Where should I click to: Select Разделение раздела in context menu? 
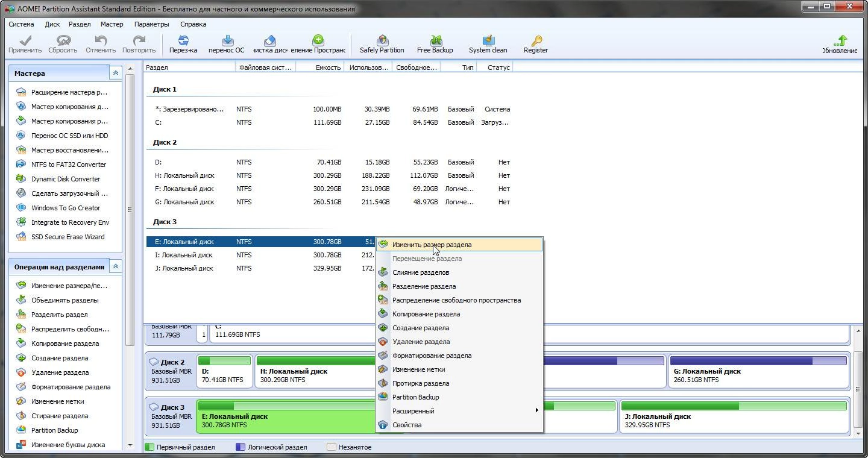coord(459,286)
